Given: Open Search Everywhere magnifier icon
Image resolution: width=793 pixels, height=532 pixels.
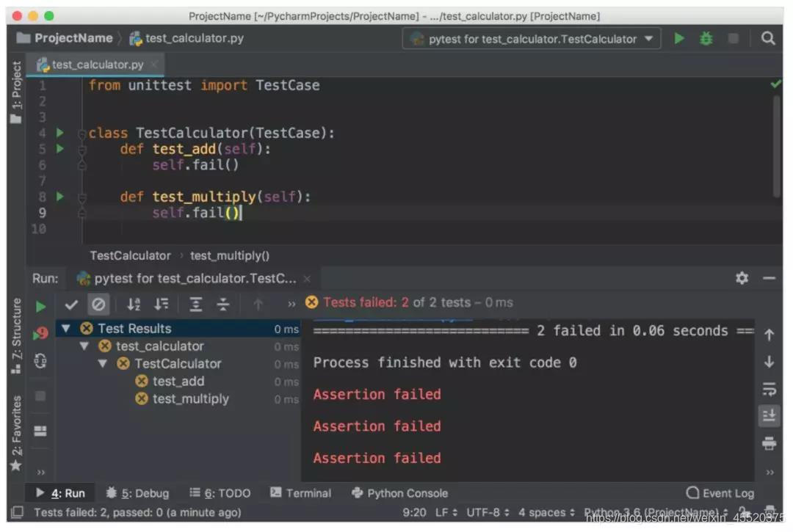Looking at the screenshot, I should point(768,38).
